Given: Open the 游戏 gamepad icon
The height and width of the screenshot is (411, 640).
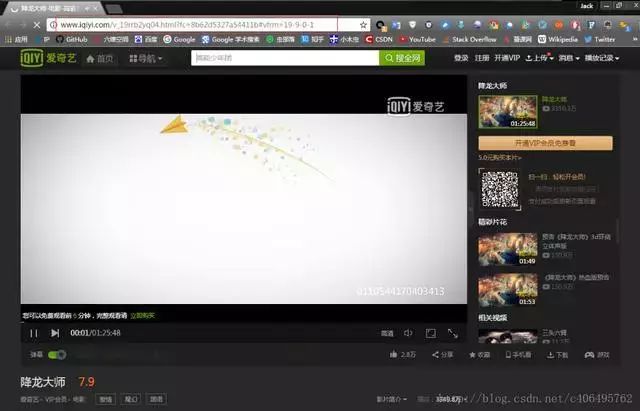Looking at the screenshot, I should click(597, 355).
